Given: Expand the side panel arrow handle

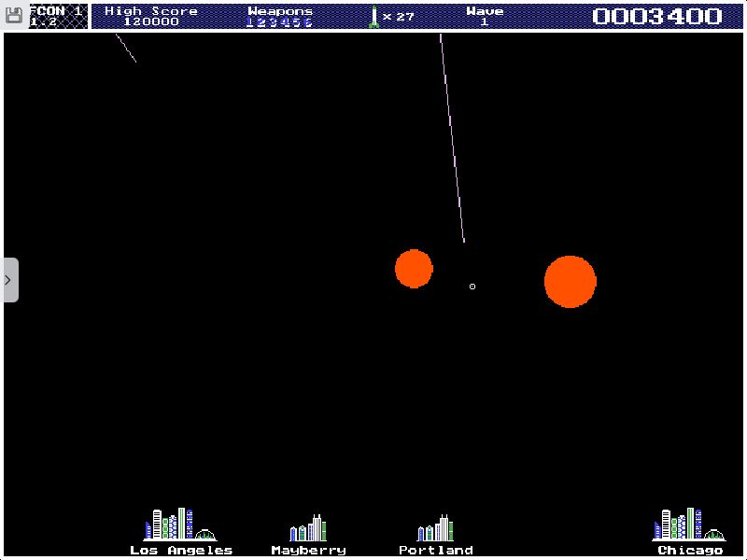Looking at the screenshot, I should [9, 280].
